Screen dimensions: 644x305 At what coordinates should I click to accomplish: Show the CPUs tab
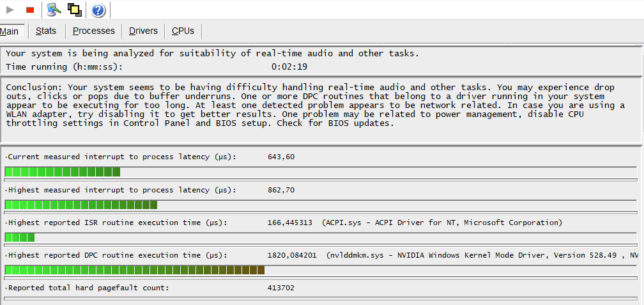click(x=183, y=31)
